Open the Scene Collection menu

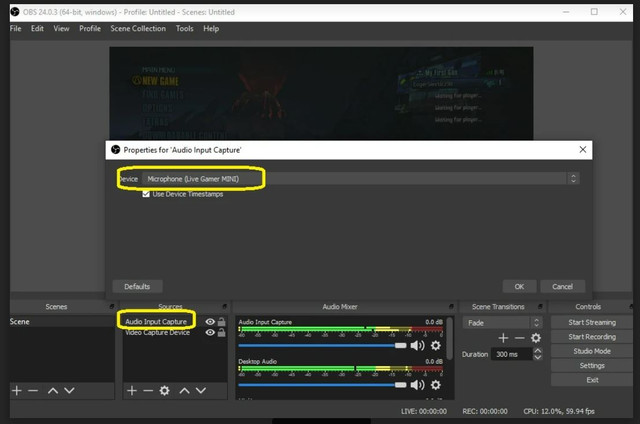coord(138,29)
